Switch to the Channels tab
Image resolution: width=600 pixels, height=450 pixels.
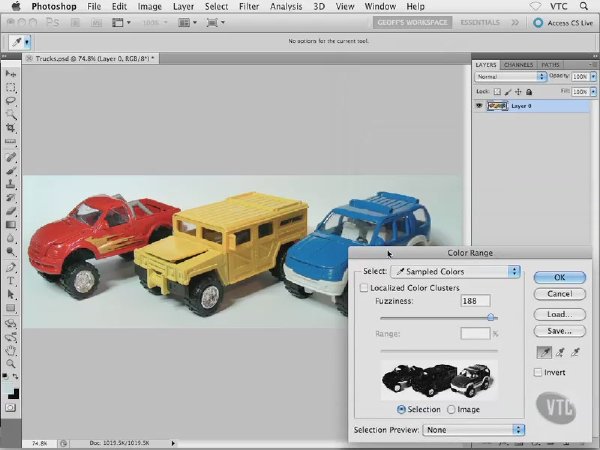tap(518, 65)
